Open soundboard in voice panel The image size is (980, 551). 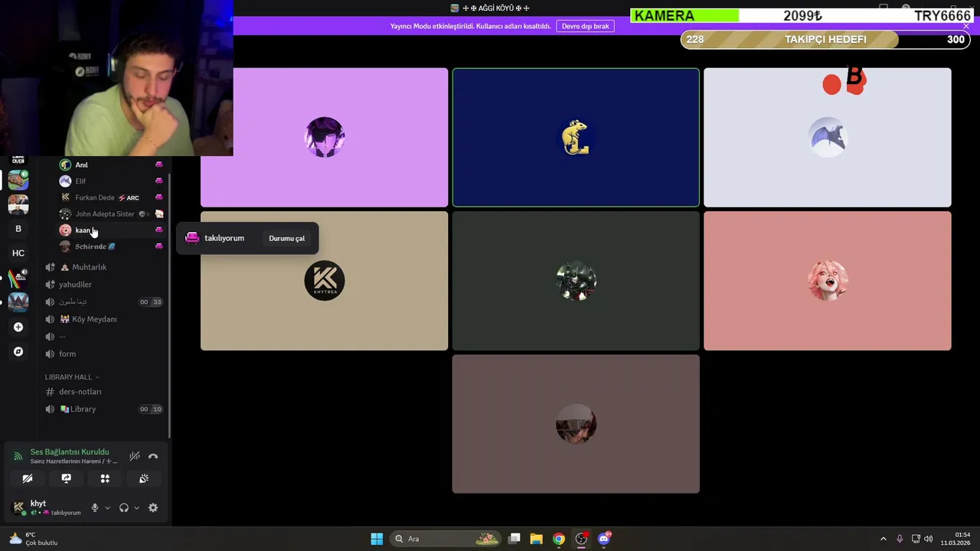point(143,478)
